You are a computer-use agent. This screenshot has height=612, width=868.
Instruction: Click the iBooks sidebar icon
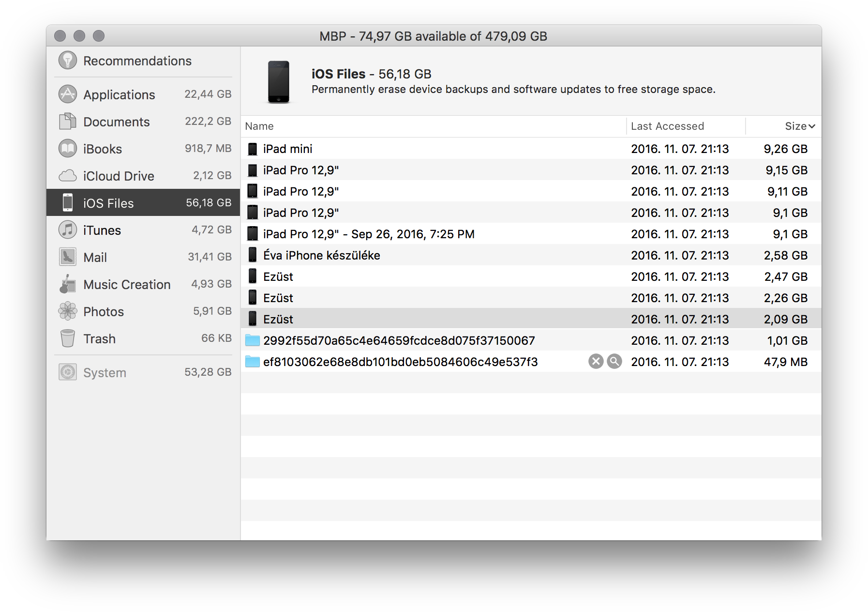click(x=68, y=148)
